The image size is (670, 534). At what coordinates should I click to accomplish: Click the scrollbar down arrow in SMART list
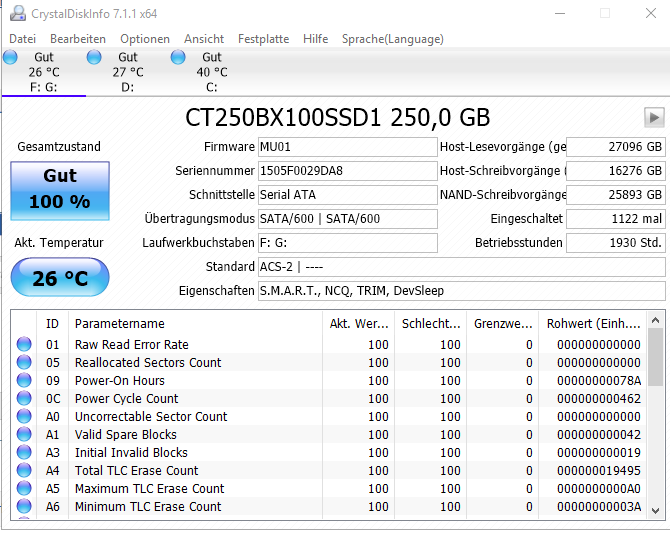pos(656,510)
